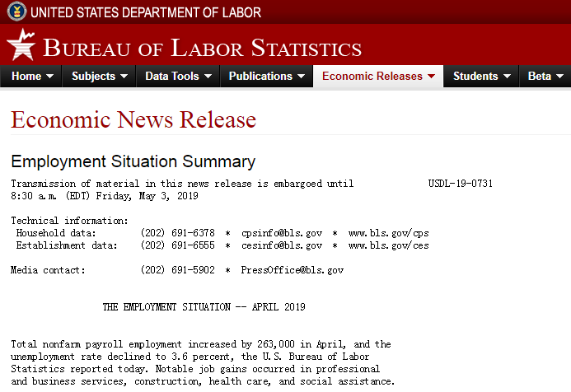Click the 'Establishment data:' label
This screenshot has width=571, height=392.
(67, 245)
